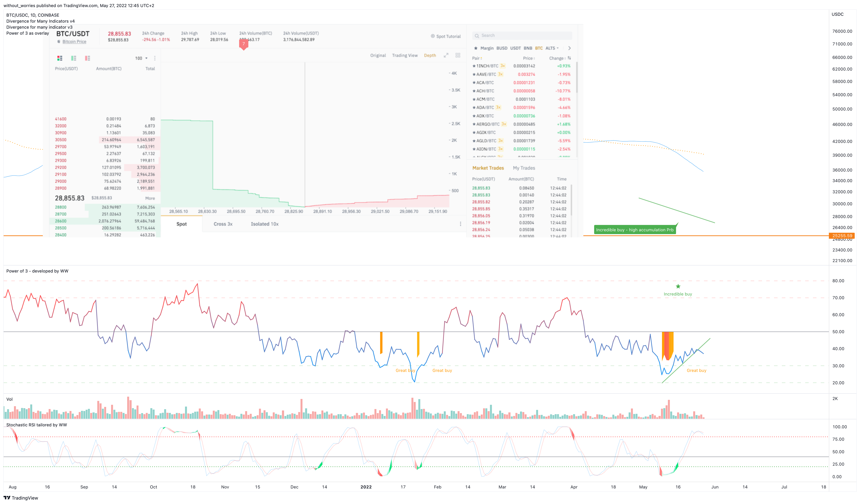Screen dimensions: 860x504
Task: Favorite the ACM/BTC pair star
Action: pos(474,99)
